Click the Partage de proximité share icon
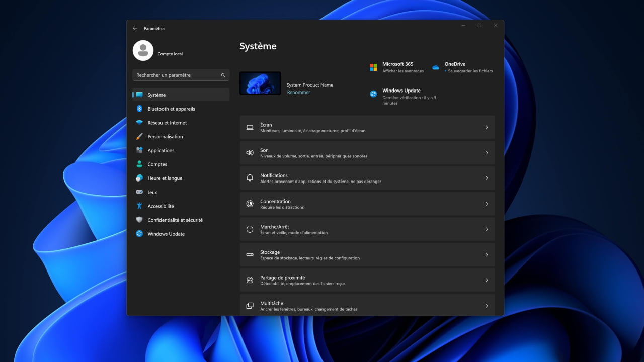 pos(250,280)
